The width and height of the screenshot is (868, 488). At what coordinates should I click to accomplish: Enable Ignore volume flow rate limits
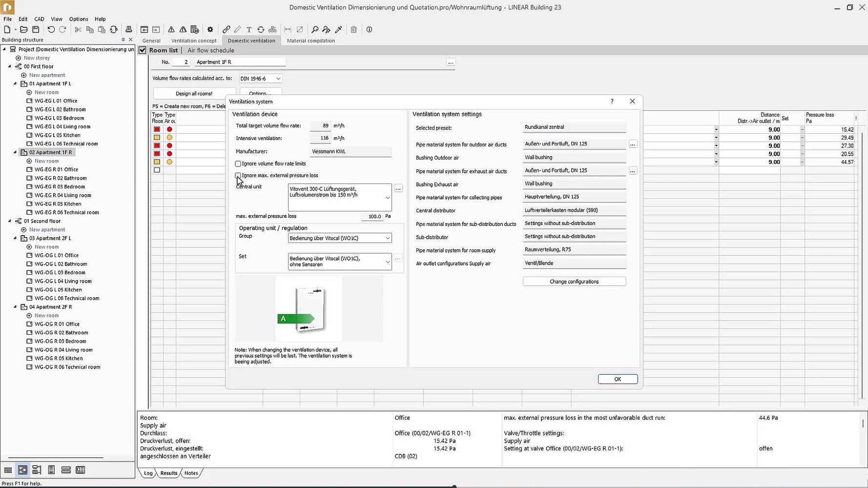238,164
